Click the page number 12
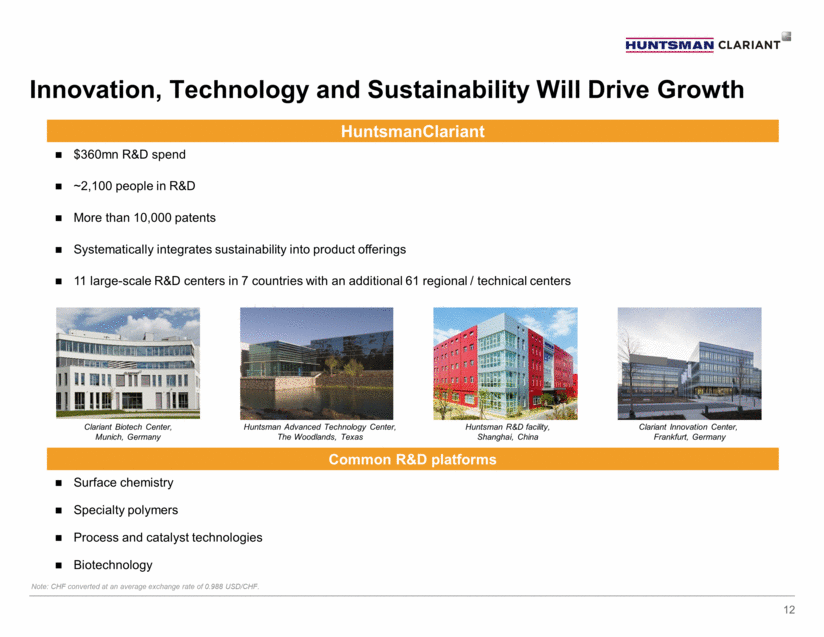Screen dimensions: 824x637 (x=789, y=610)
